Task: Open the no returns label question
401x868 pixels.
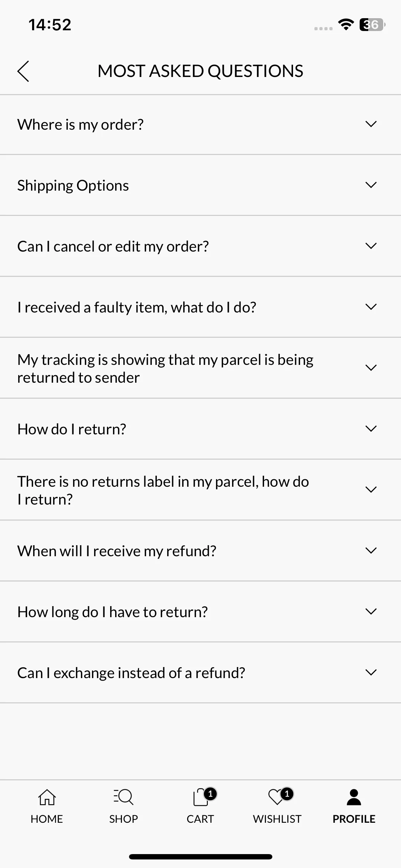Action: (x=200, y=490)
